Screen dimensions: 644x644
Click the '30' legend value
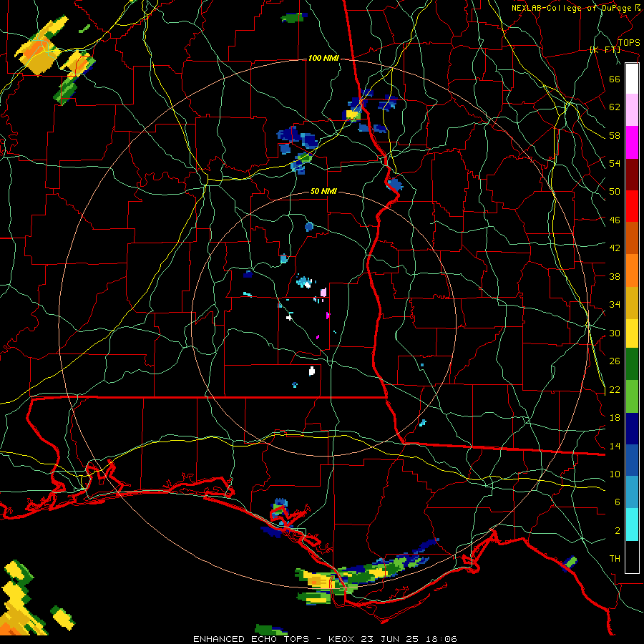(x=615, y=333)
